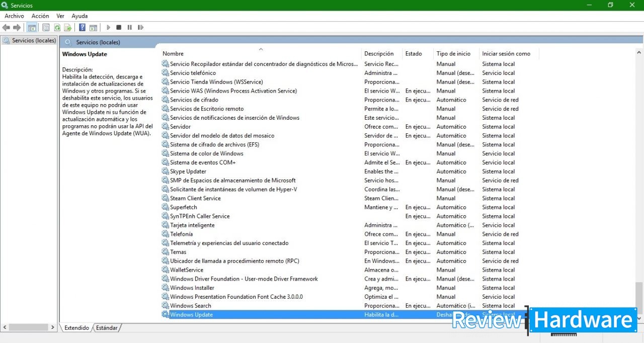Sort by the Tipo de inicio column header
The image size is (644, 343).
456,54
